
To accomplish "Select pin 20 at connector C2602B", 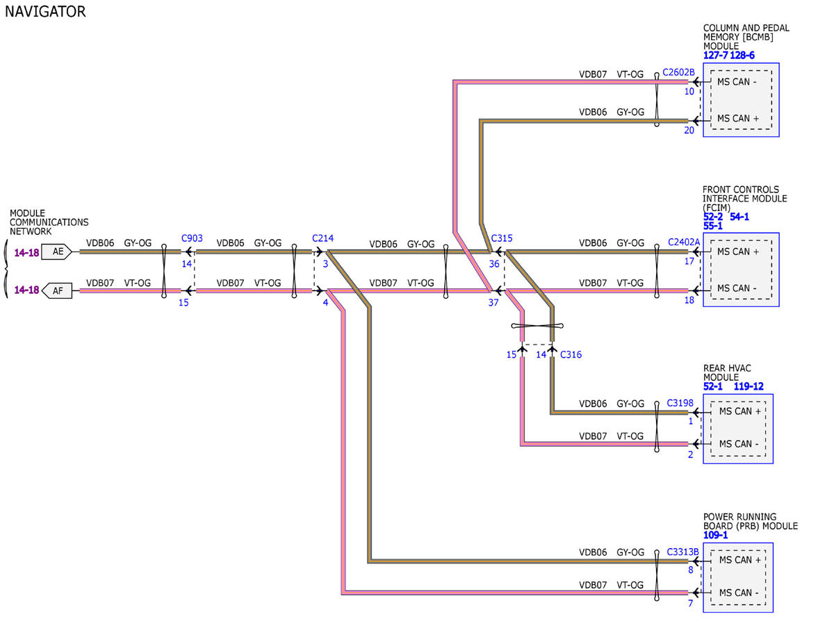I will 689,129.
